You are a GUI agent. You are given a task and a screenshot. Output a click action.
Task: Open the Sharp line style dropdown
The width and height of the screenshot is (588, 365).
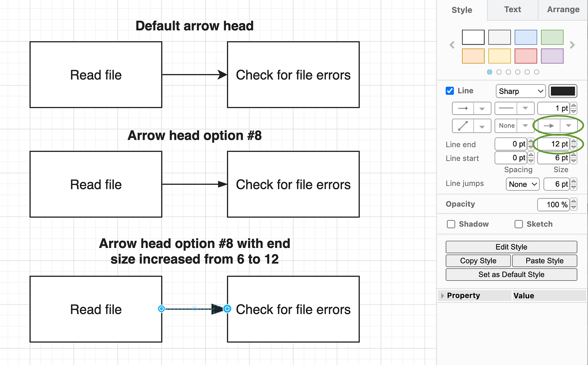coord(520,91)
